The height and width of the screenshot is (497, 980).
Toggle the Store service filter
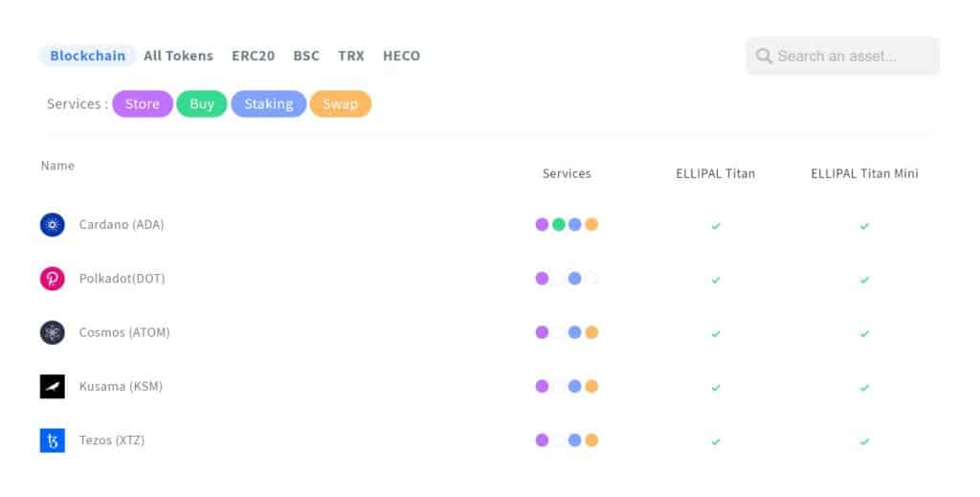(143, 104)
